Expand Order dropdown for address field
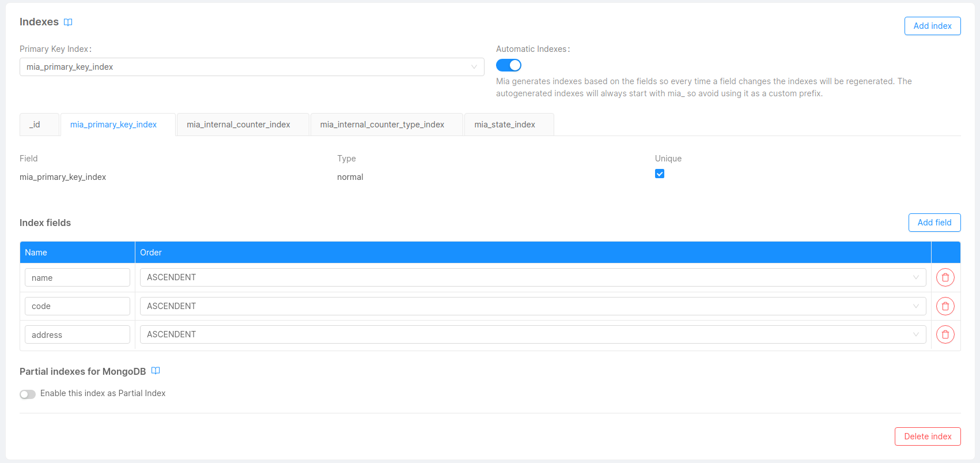This screenshot has width=980, height=463. [x=532, y=334]
